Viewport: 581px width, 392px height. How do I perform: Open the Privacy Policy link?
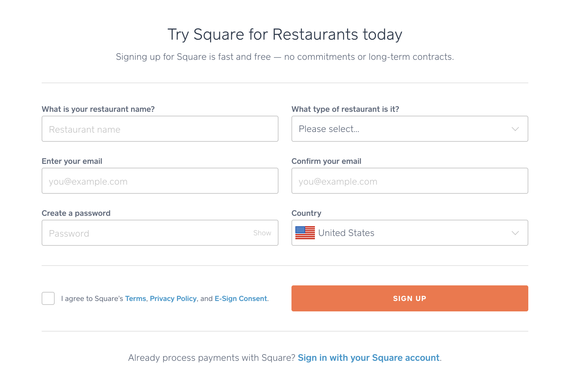click(x=173, y=298)
